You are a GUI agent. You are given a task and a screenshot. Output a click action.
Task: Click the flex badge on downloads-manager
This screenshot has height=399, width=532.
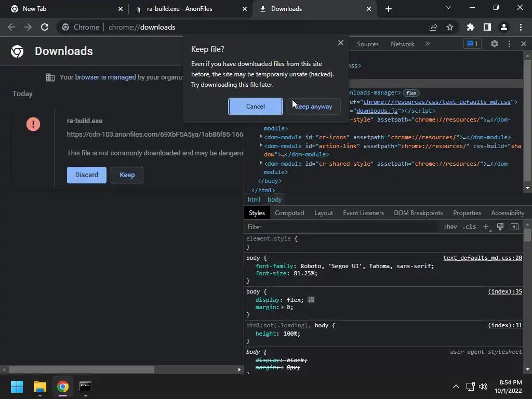(411, 93)
